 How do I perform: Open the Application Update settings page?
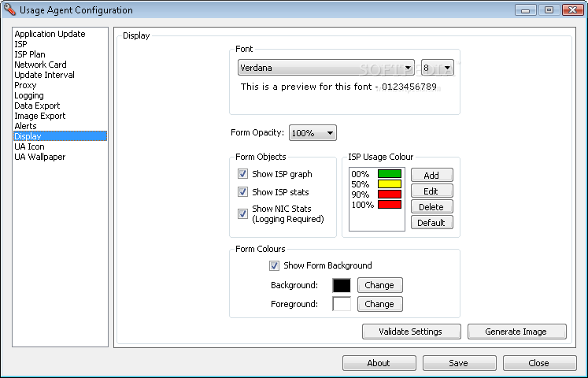(50, 34)
